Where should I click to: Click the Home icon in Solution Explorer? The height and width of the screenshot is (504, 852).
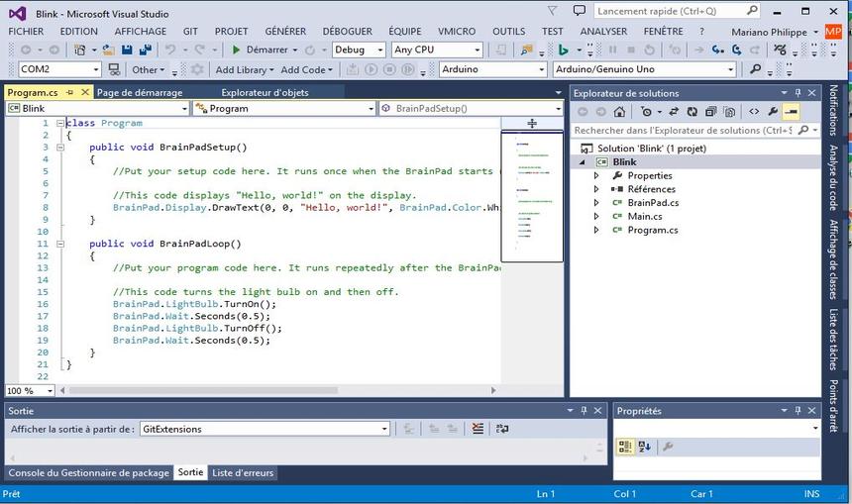point(619,112)
